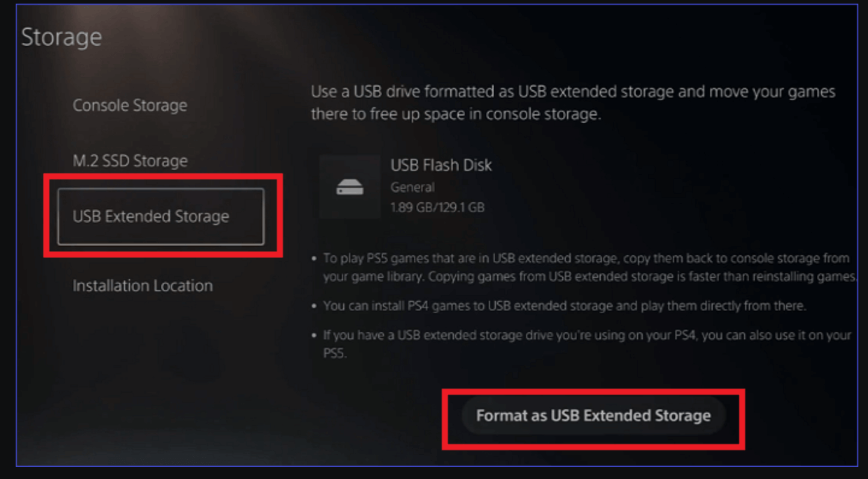
Task: Open Console Storage settings
Action: click(129, 105)
